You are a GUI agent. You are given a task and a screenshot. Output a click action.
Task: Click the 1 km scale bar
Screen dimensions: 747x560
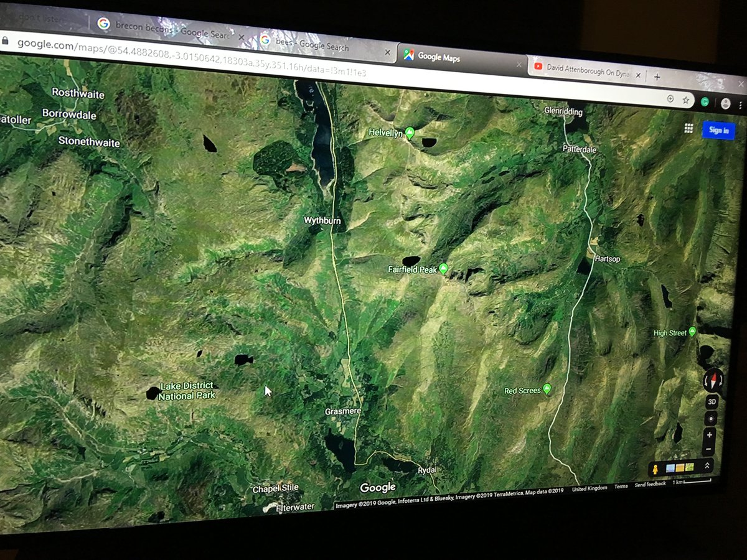point(691,481)
